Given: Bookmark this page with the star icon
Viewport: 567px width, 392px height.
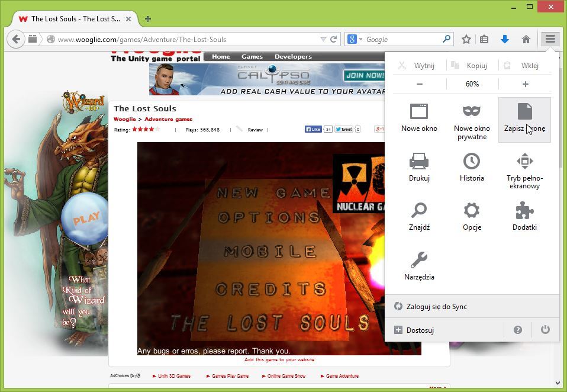Looking at the screenshot, I should click(x=466, y=39).
